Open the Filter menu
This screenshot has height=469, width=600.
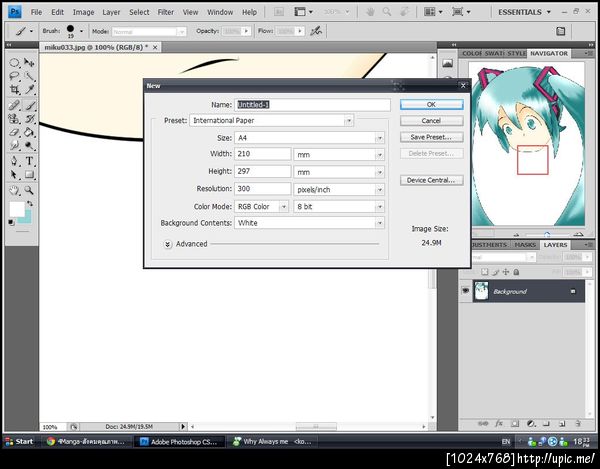(x=166, y=12)
